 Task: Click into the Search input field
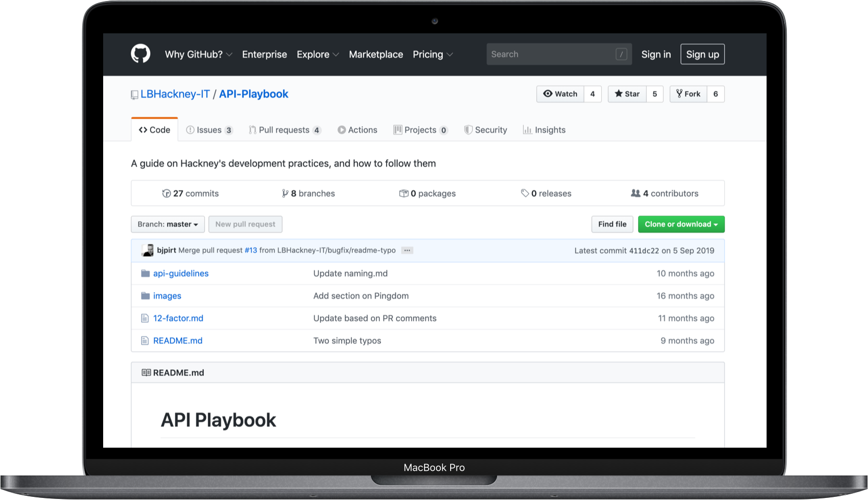click(559, 54)
